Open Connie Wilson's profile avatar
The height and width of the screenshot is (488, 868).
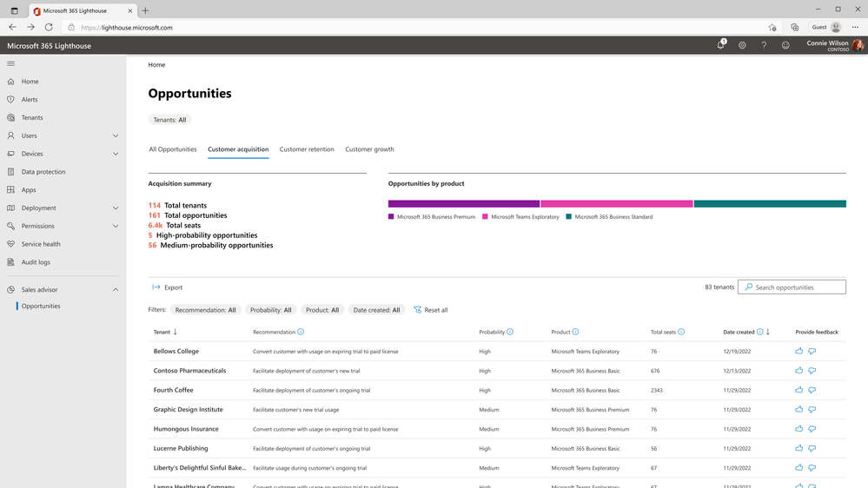click(858, 45)
